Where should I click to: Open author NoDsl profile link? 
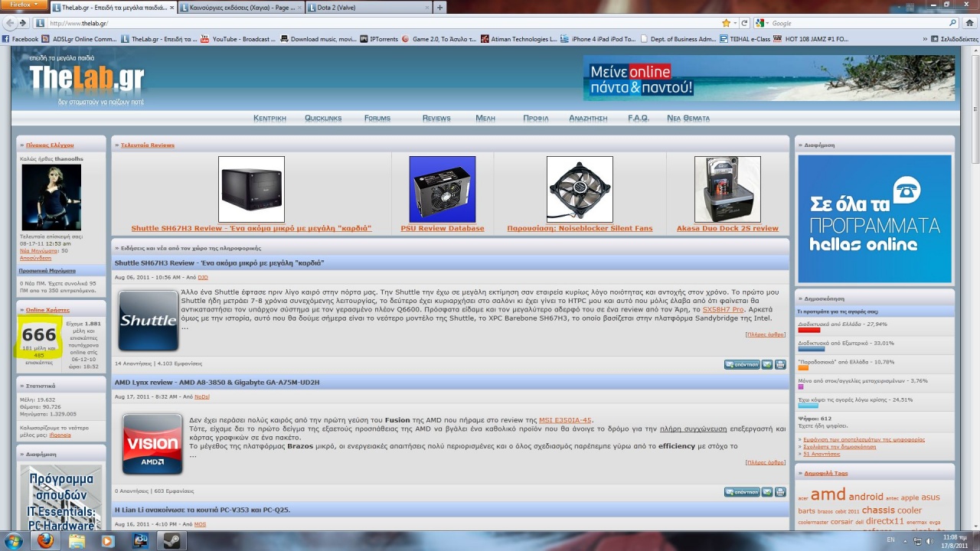pyautogui.click(x=201, y=396)
